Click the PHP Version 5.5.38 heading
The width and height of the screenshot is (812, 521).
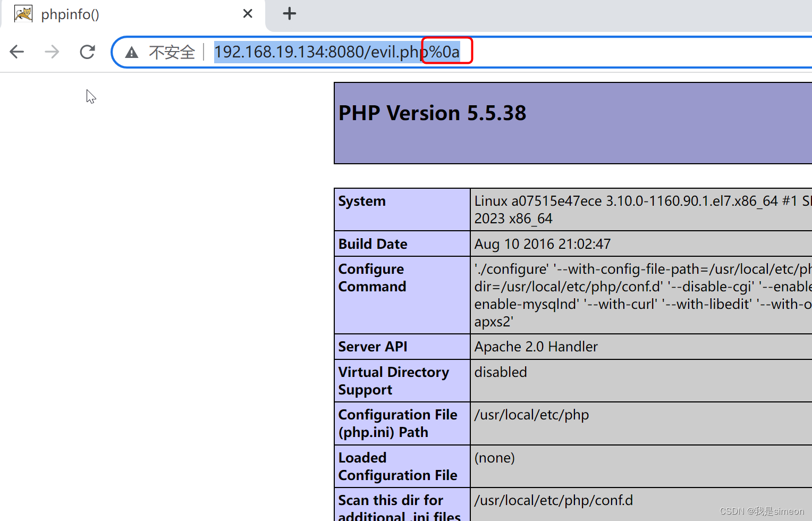click(432, 113)
